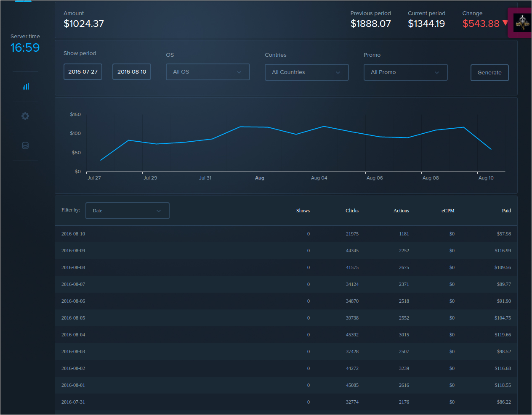Click the server time 16:59
The image size is (532, 415).
25,48
